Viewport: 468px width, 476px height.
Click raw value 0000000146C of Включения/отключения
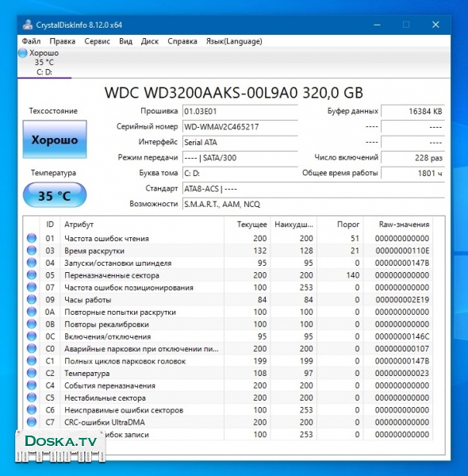(x=402, y=336)
